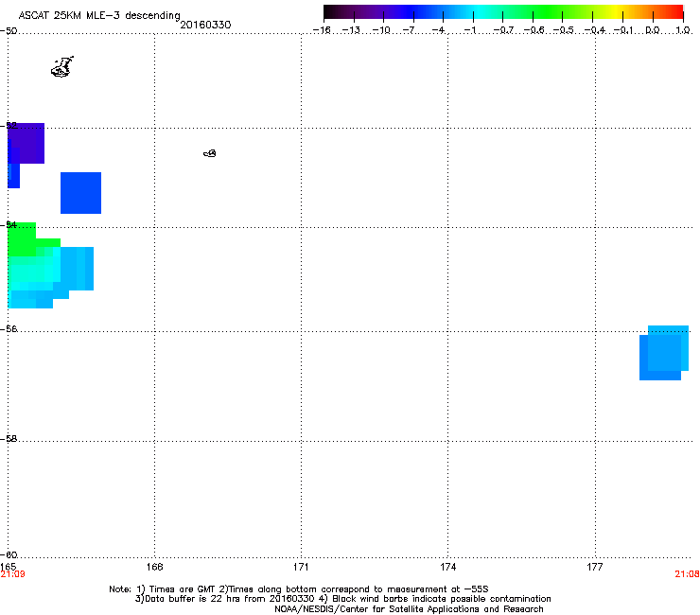
Task: Click the purple data block near -52
Action: point(26,143)
